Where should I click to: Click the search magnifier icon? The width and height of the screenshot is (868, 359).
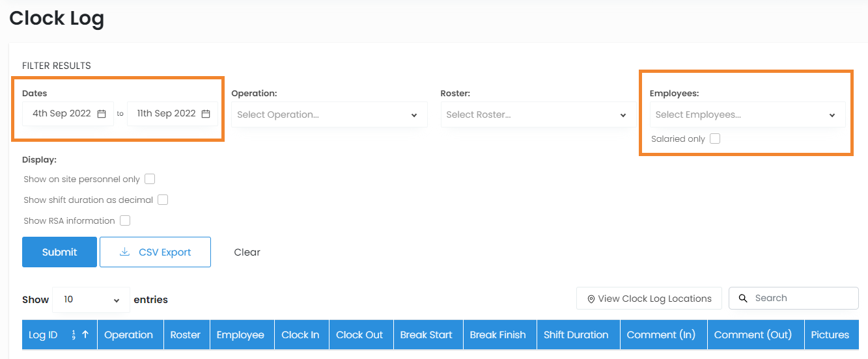(x=742, y=299)
